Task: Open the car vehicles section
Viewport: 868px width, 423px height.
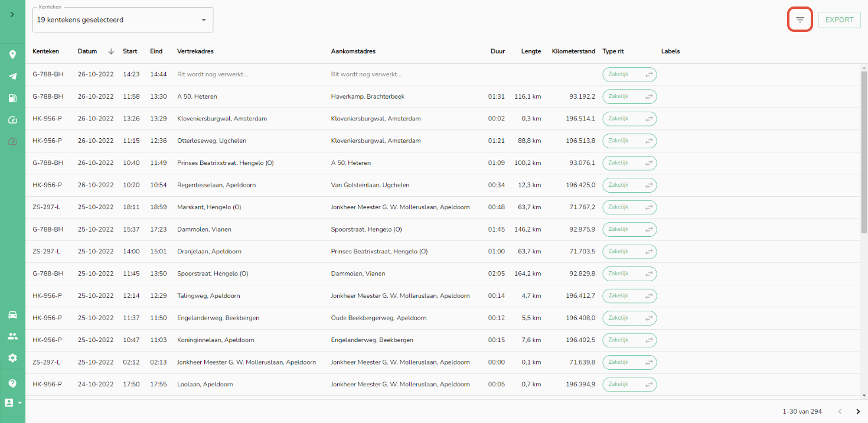Action: coord(12,315)
